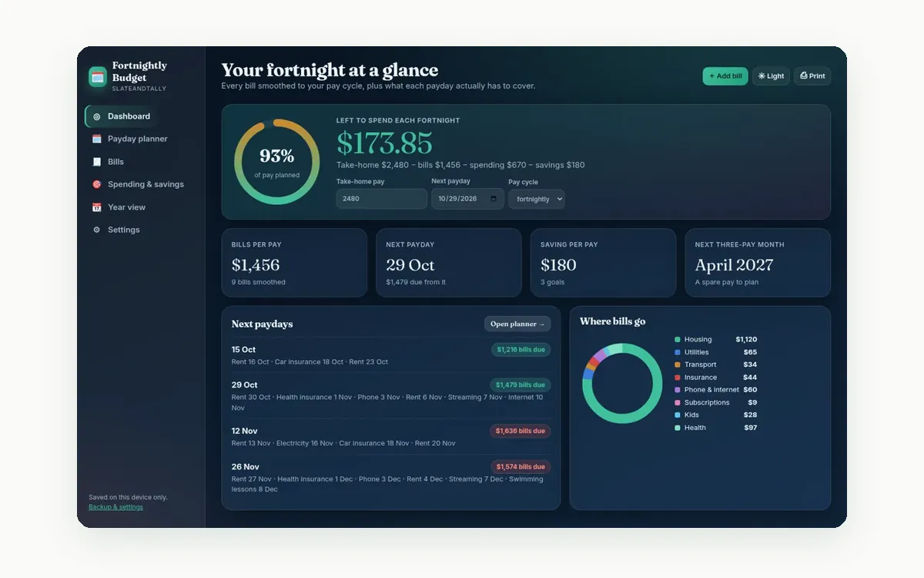Click the 26 Nov payday heading
This screenshot has width=924, height=578.
pos(246,467)
